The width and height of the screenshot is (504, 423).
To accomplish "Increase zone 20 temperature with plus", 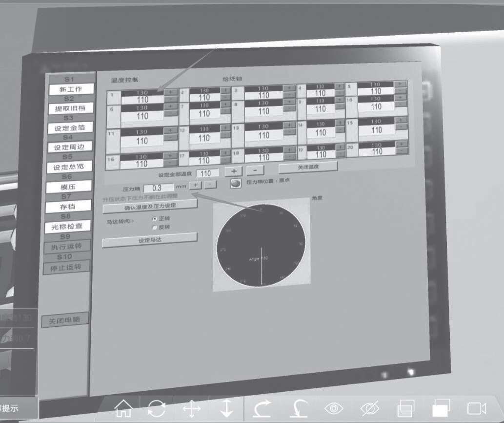I will pos(402,143).
